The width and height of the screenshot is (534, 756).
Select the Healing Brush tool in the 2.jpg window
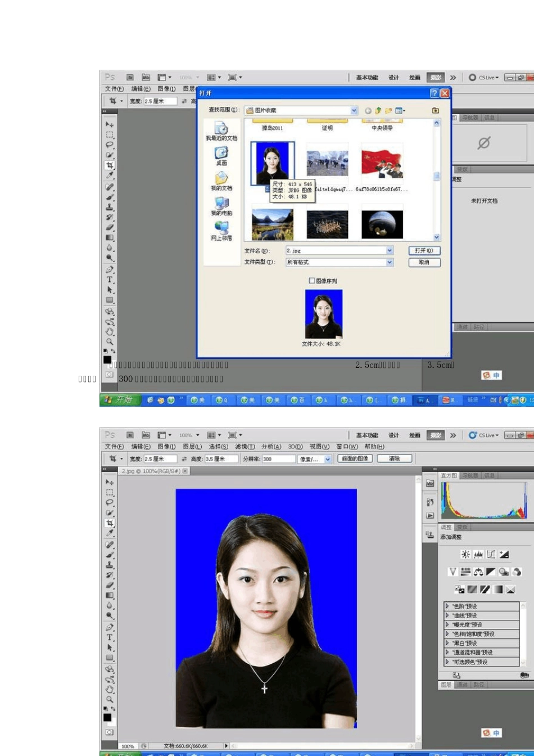[110, 544]
